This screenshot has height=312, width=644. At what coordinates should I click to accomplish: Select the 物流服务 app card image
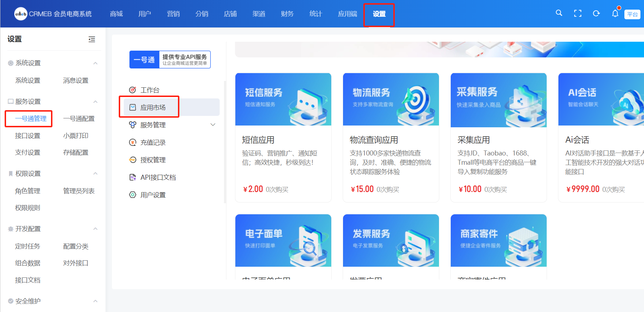(x=391, y=99)
